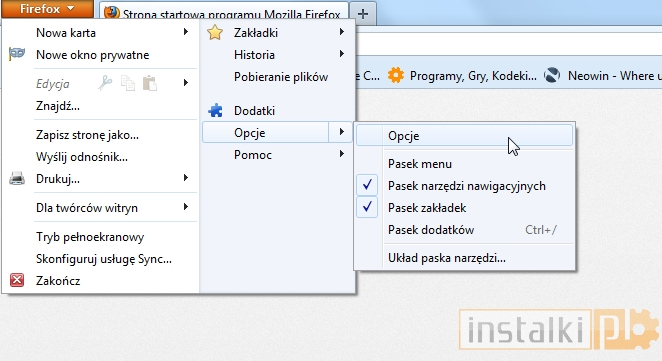Screen dimensions: 662x361
Task: Expand the Dla twórców witryn arrow
Action: point(186,206)
